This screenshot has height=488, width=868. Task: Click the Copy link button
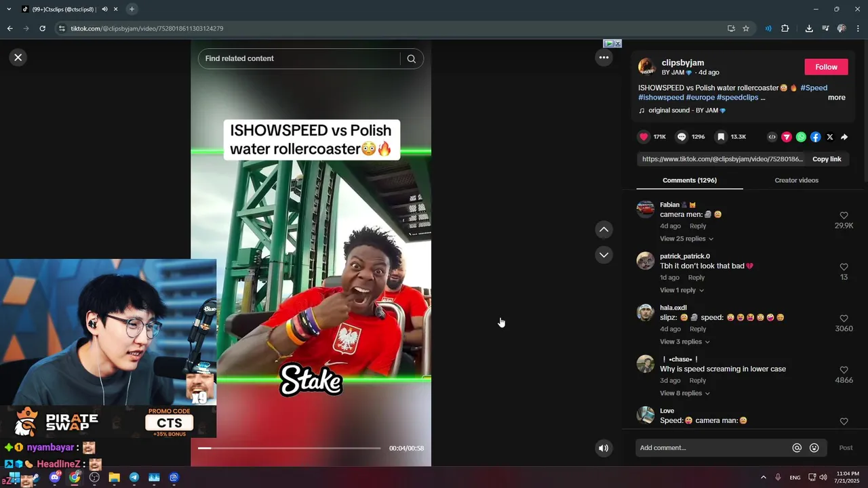827,159
